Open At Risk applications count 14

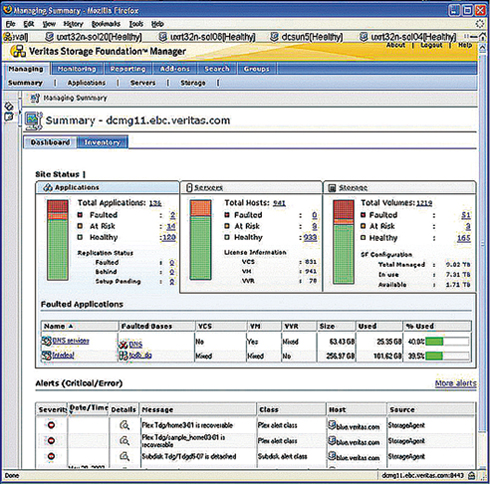[171, 226]
